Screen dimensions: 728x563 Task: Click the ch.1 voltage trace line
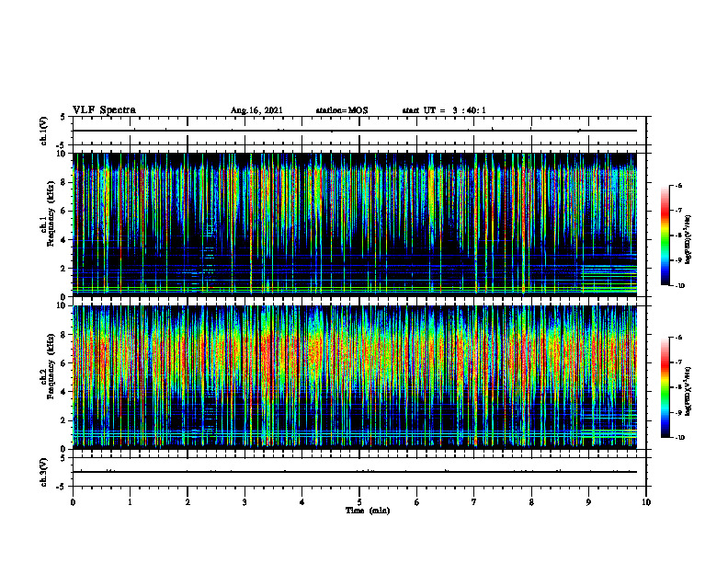pos(355,131)
